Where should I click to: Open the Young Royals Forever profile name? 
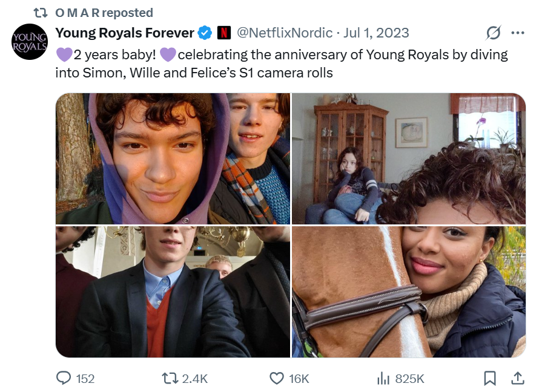coord(125,33)
